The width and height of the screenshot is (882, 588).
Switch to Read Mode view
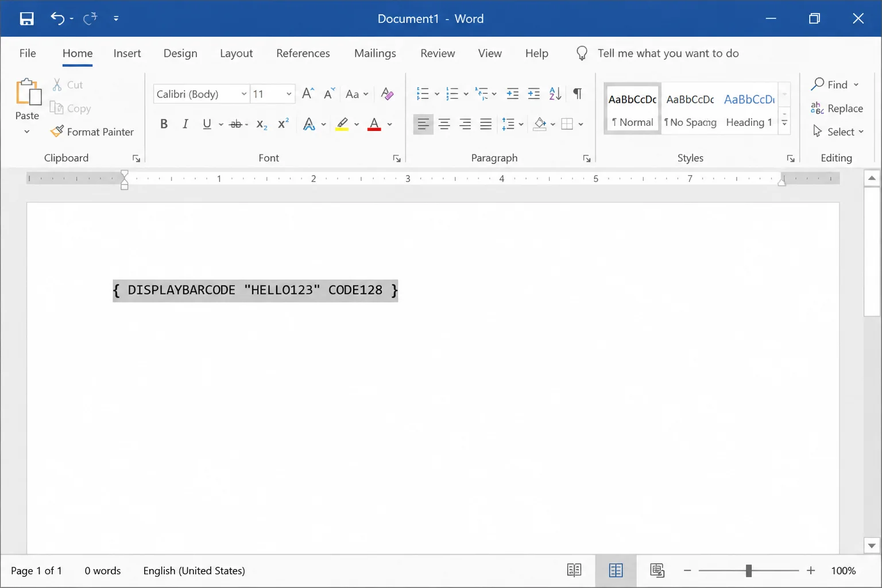(x=574, y=570)
